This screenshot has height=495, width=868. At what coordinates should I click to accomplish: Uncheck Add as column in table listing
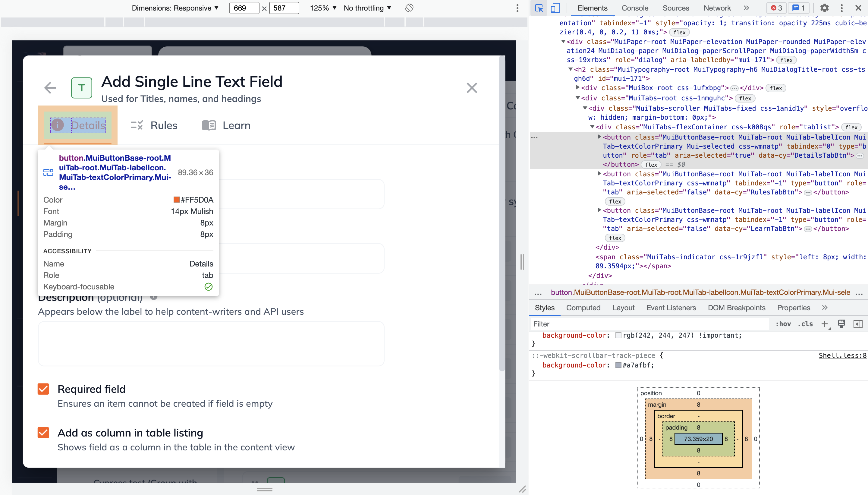pyautogui.click(x=43, y=432)
